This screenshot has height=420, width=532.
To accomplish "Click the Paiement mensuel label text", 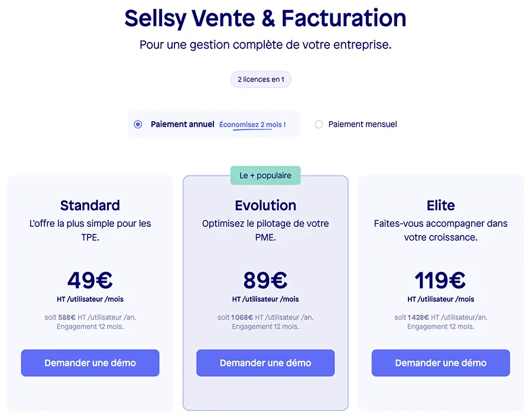I will pos(362,125).
